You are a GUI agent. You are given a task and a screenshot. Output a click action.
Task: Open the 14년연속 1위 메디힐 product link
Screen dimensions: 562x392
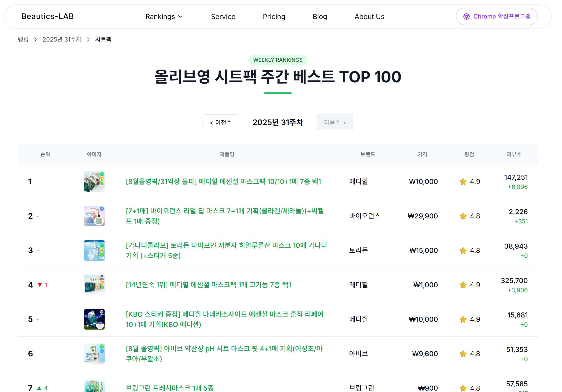point(208,285)
